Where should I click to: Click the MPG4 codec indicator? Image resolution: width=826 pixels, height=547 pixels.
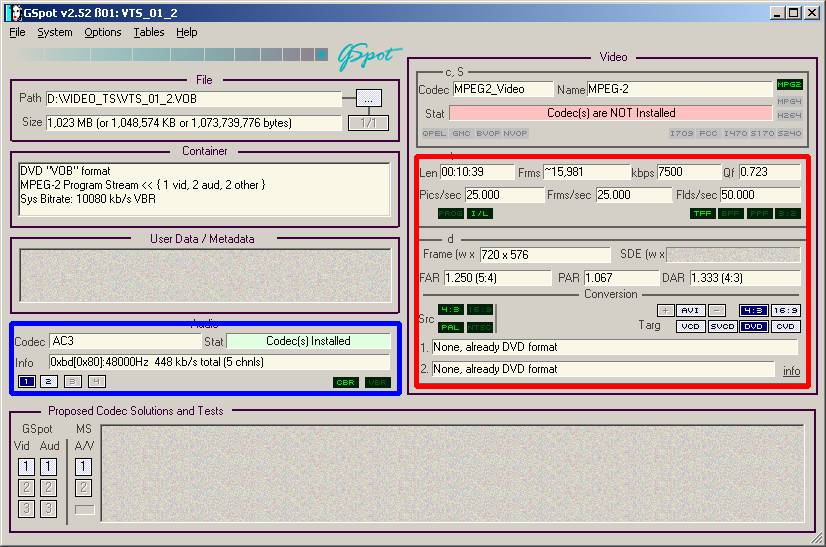point(789,101)
